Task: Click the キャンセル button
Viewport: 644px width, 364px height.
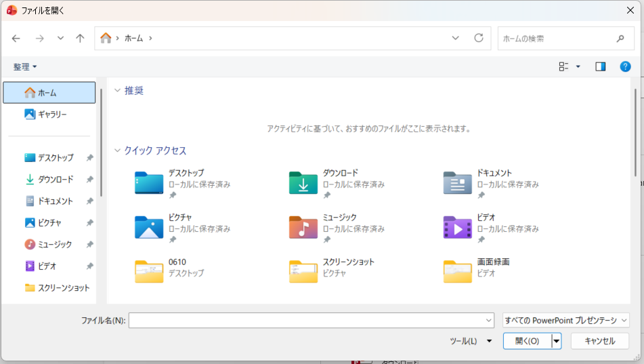Action: click(599, 341)
